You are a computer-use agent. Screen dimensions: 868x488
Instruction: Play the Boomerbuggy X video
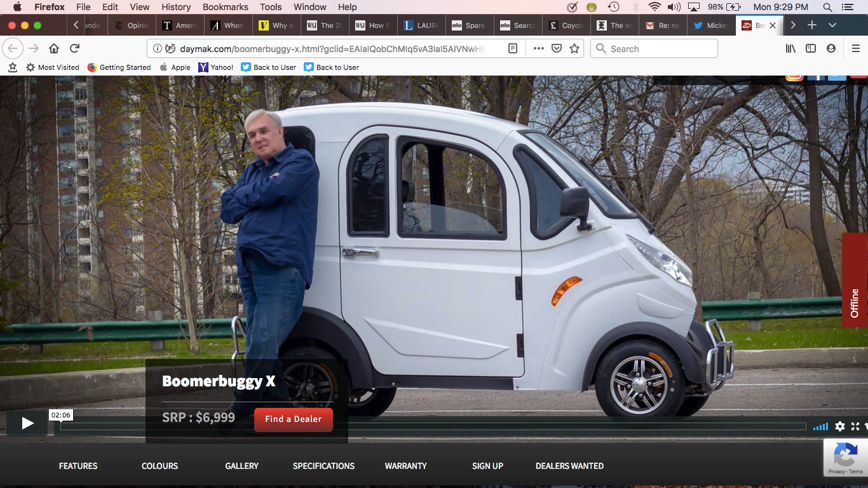pos(27,423)
